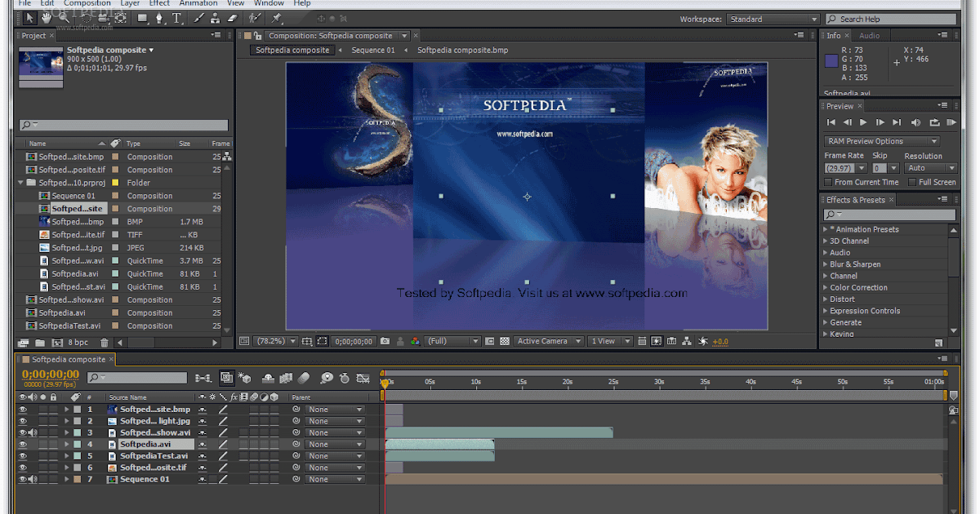Click the 8 bpc color depth button

78,343
